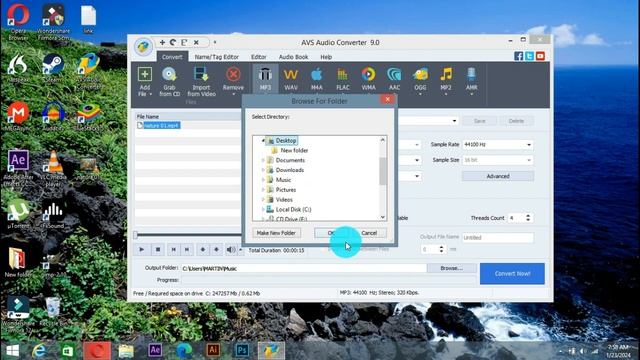This screenshot has height=360, width=640.
Task: Click Cancel in Browse For Folder
Action: click(x=369, y=233)
